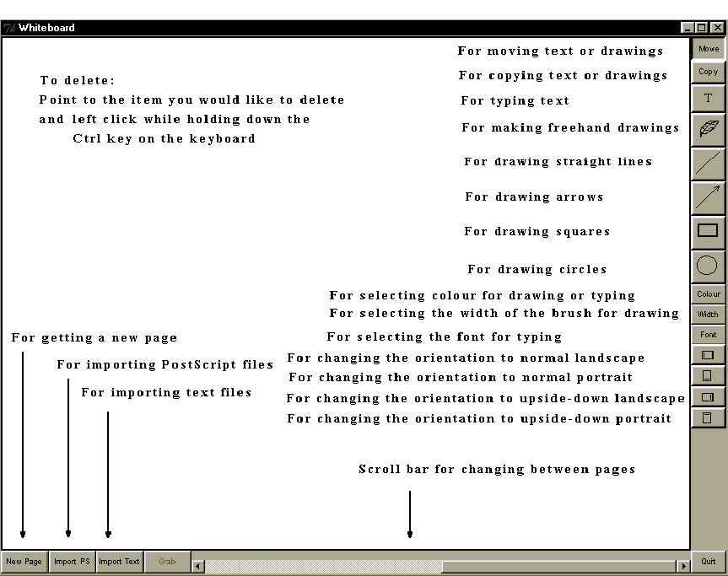This screenshot has width=728, height=576.
Task: Click 'For selecting the font for typing'
Action: point(445,336)
